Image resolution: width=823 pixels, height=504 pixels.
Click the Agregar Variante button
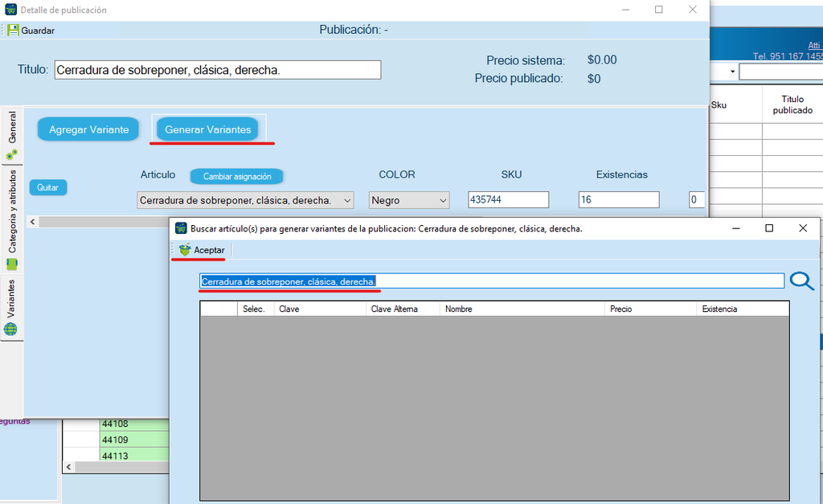point(88,129)
